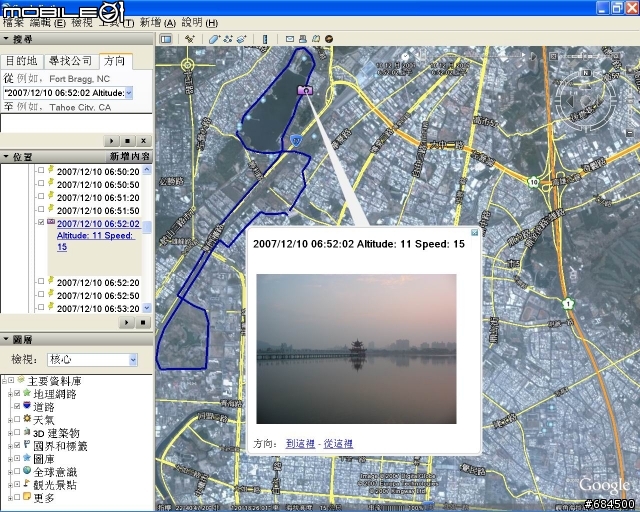Uncheck the 國界和標籤 layer checkbox
640x512 pixels.
click(17, 445)
